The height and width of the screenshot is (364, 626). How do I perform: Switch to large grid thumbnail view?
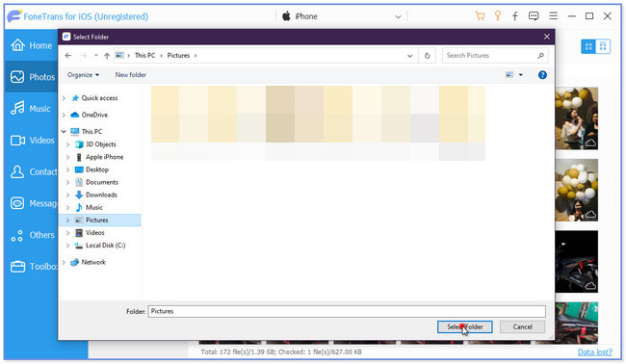click(x=603, y=46)
